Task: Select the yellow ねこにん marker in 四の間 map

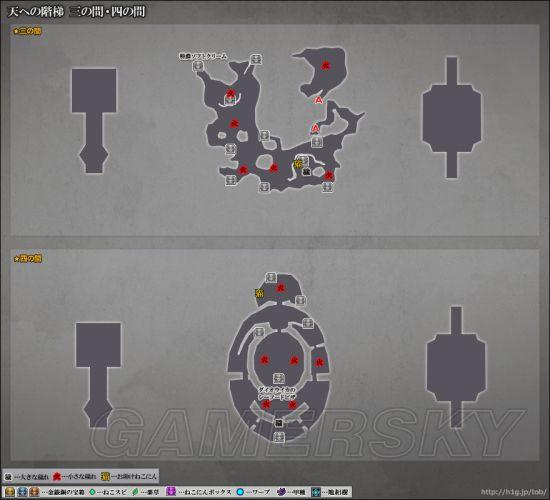Action: pos(260,293)
